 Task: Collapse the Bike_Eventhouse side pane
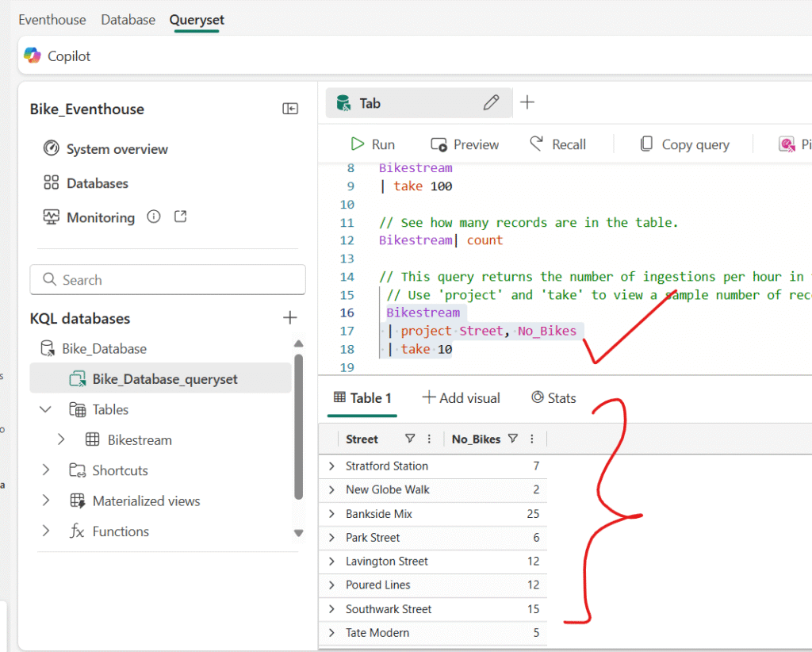click(290, 109)
